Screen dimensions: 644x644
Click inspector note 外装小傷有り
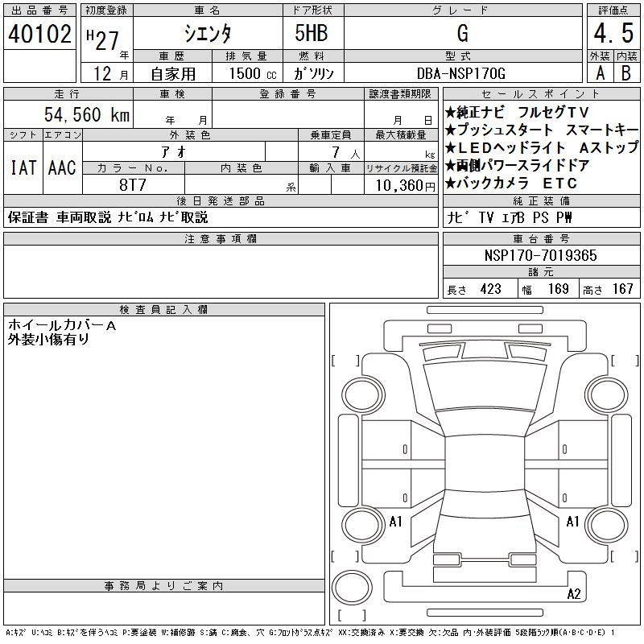click(48, 339)
